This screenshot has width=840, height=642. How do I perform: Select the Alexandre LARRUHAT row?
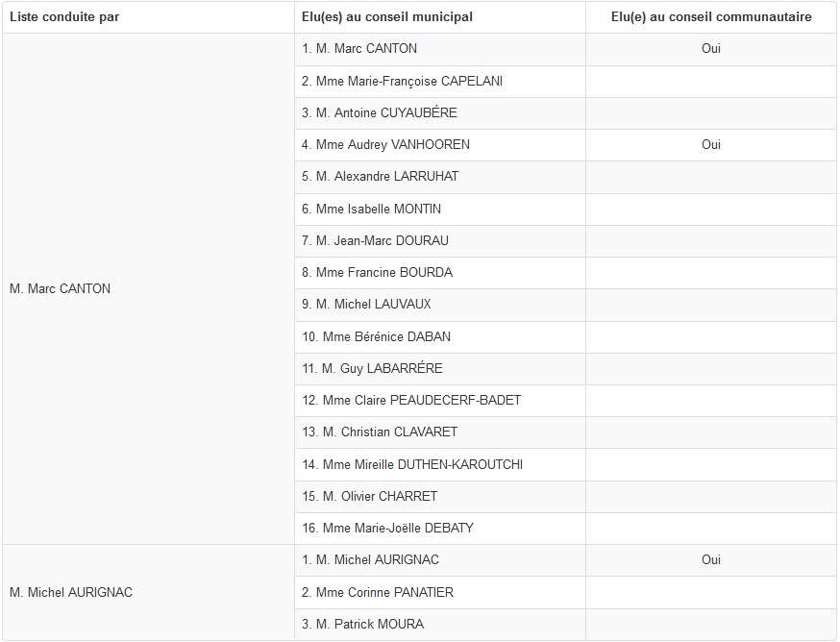tap(380, 176)
